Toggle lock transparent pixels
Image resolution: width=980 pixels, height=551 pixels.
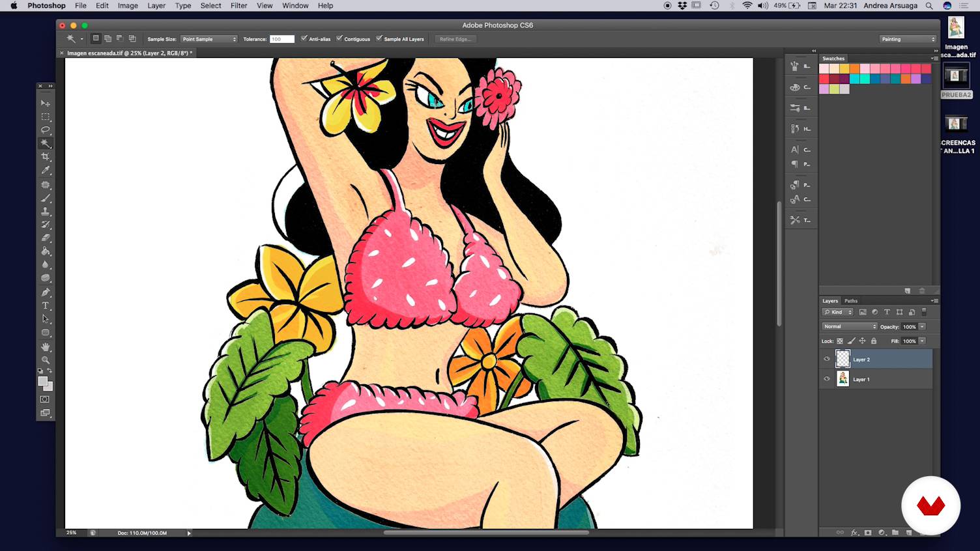pos(840,341)
